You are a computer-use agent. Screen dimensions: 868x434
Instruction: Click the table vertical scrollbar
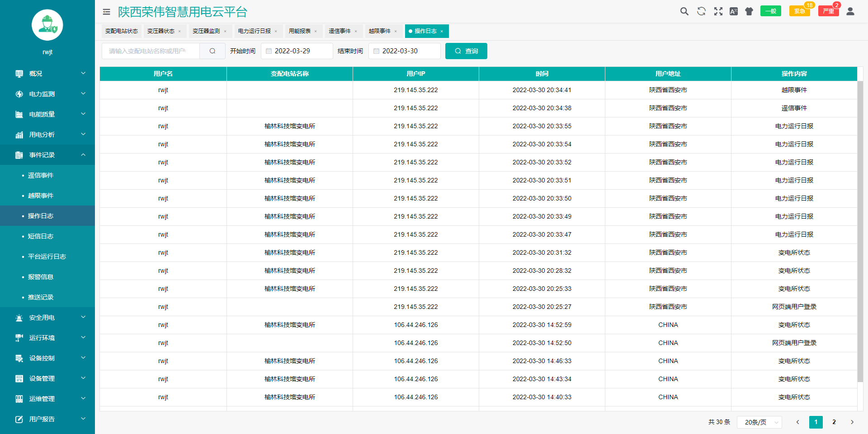point(860,233)
